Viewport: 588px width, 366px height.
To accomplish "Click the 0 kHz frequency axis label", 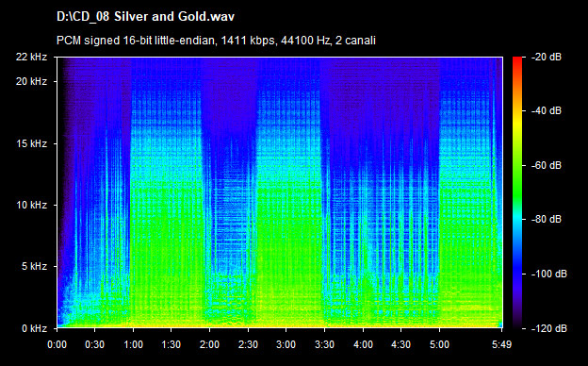I will (34, 328).
